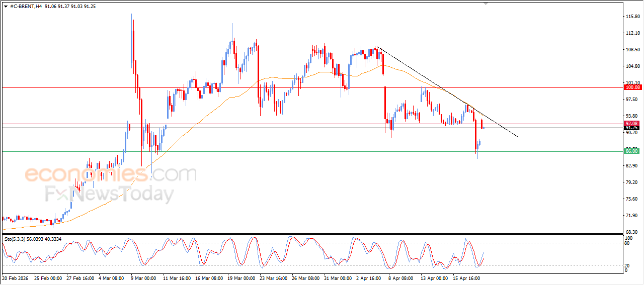Click the gray chart shift triangle marker
This screenshot has height=285, width=644.
pyautogui.click(x=486, y=4)
